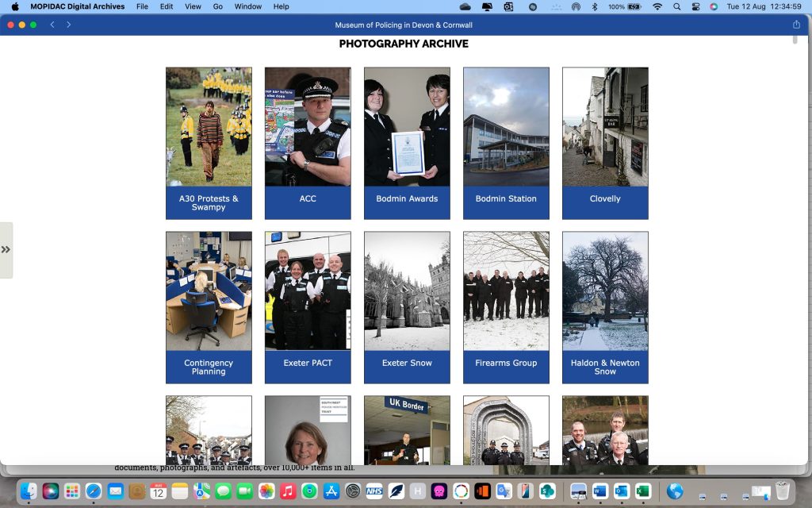The width and height of the screenshot is (812, 508).
Task: Open Microsoft Word from the Dock
Action: 600,491
